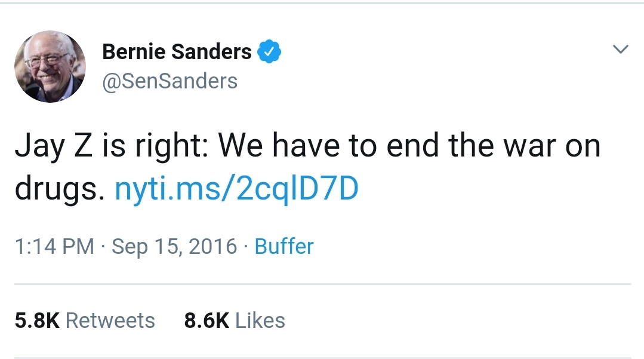Click the Retweets label

point(110,320)
